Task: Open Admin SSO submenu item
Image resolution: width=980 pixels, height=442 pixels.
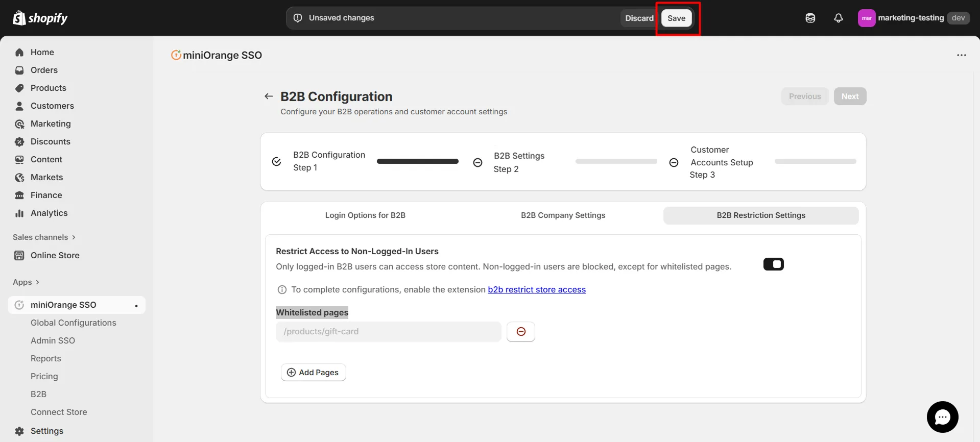Action: [53, 340]
